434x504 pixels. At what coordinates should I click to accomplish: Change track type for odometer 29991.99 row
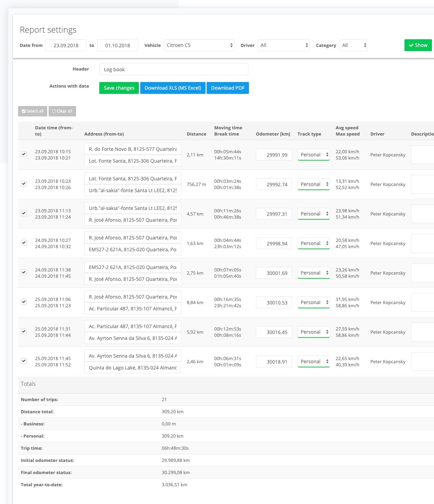point(314,155)
